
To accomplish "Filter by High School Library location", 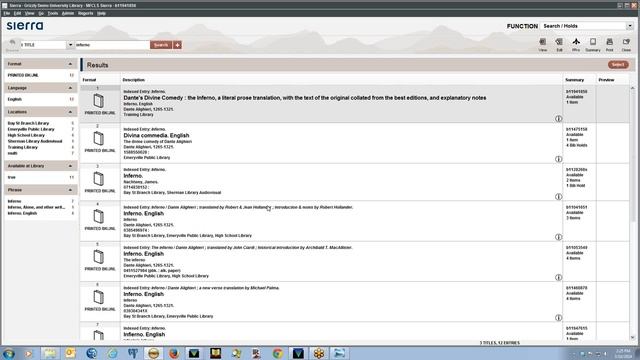I will [x=26, y=135].
